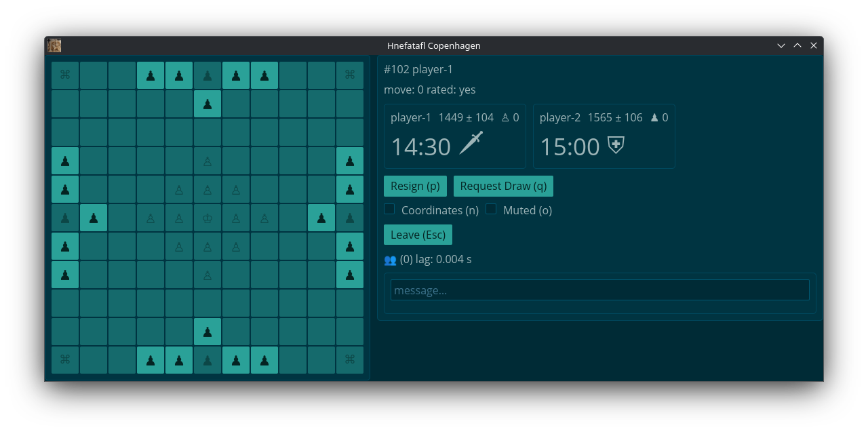The image size is (868, 434).
Task: Click the Request Draw (q) button
Action: tap(503, 186)
